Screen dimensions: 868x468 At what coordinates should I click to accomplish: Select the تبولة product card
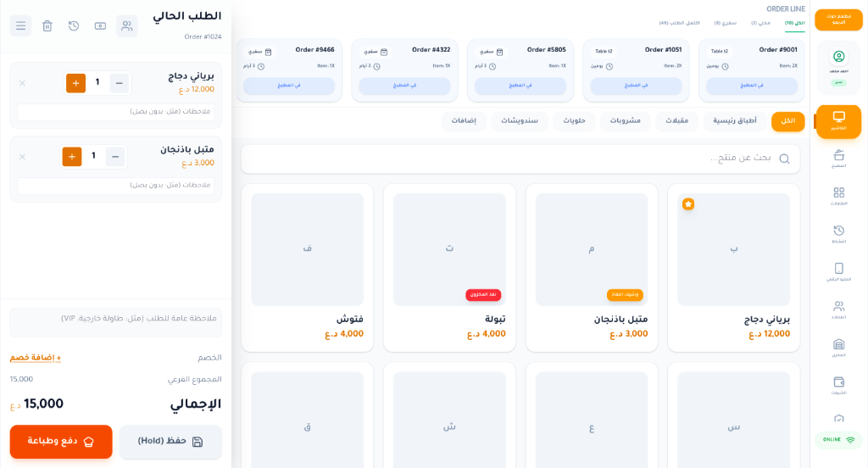(x=449, y=268)
